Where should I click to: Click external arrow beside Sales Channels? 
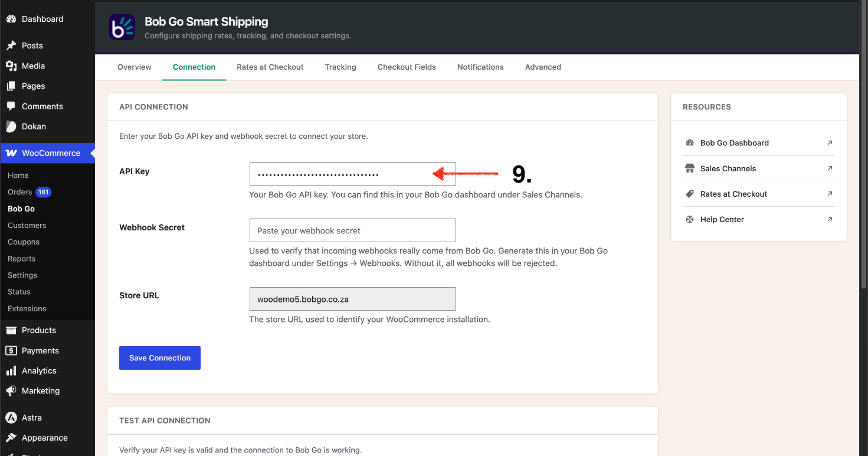[830, 168]
